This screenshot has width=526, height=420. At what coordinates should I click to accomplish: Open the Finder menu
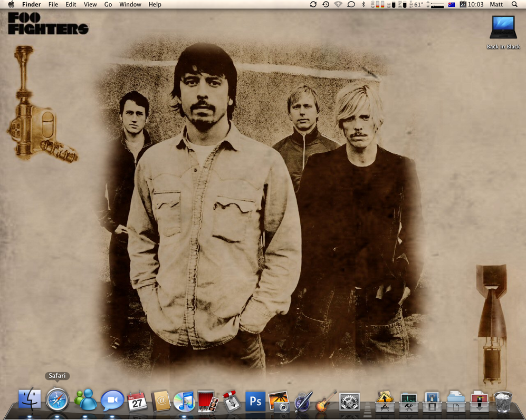tap(32, 4)
